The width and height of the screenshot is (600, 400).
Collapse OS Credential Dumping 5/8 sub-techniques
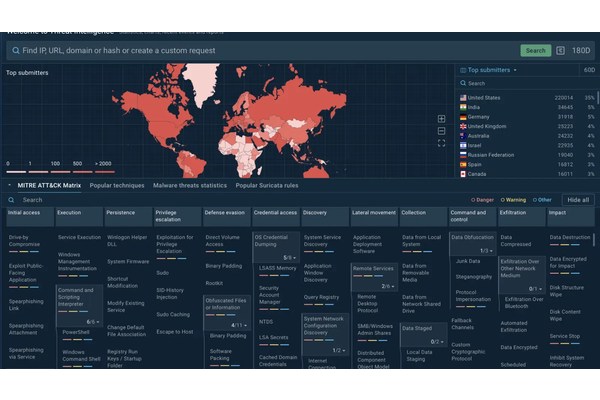pos(290,258)
